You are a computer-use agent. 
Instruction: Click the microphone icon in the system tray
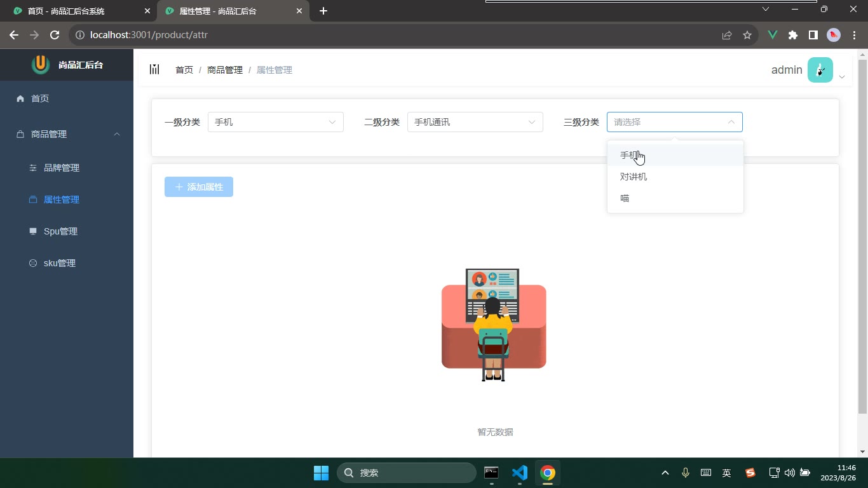click(x=686, y=473)
